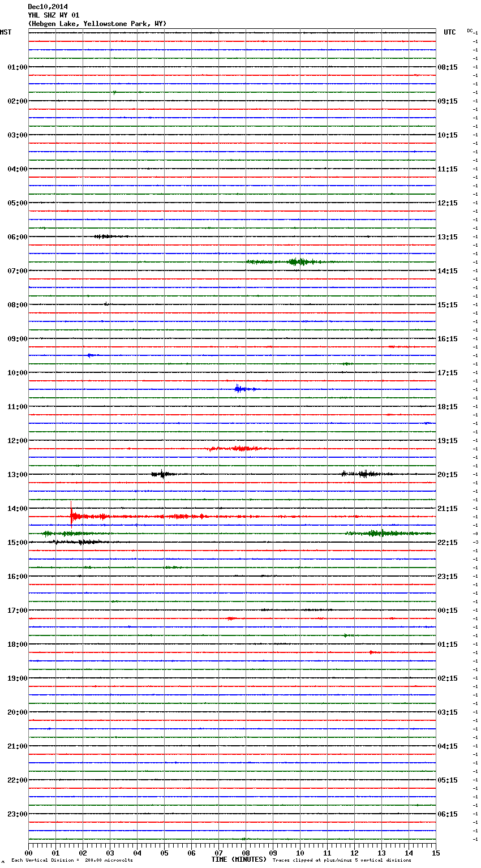Click the 200.00 microvolts vertical division note

72,861
